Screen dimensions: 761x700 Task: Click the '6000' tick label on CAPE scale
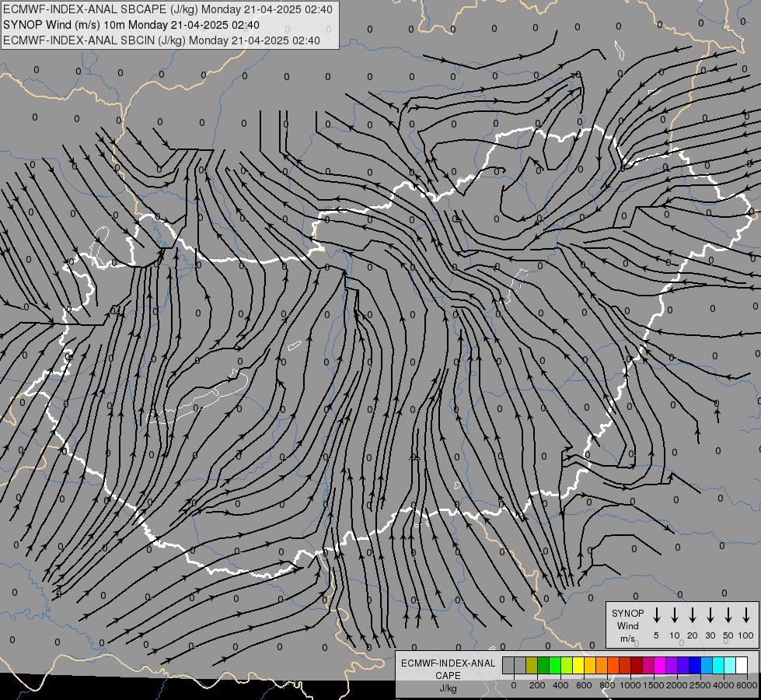point(747,685)
